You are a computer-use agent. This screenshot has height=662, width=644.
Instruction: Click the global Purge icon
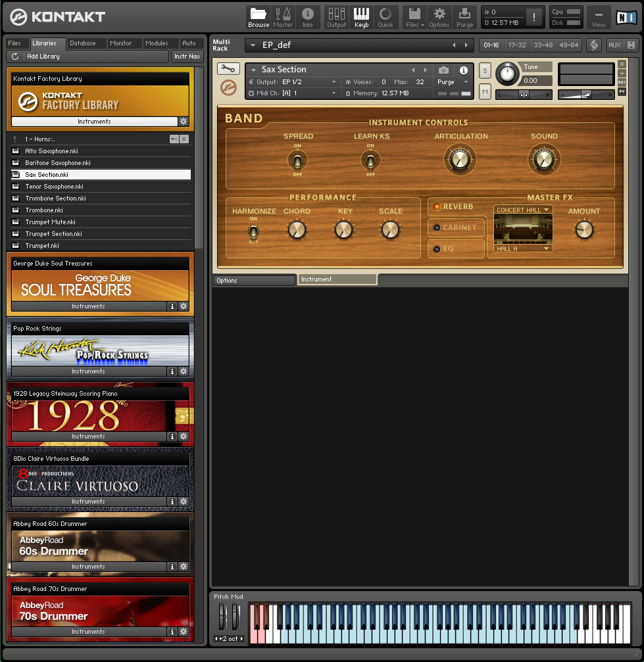pos(465,17)
